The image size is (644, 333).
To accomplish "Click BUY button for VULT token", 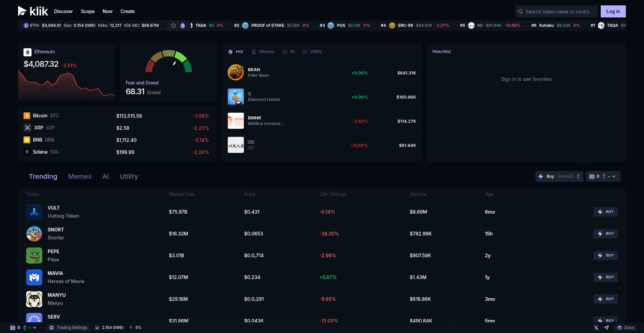I will tap(605, 212).
